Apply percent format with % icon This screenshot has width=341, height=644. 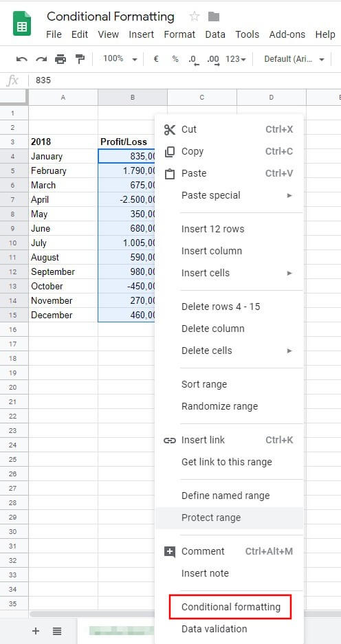(175, 59)
